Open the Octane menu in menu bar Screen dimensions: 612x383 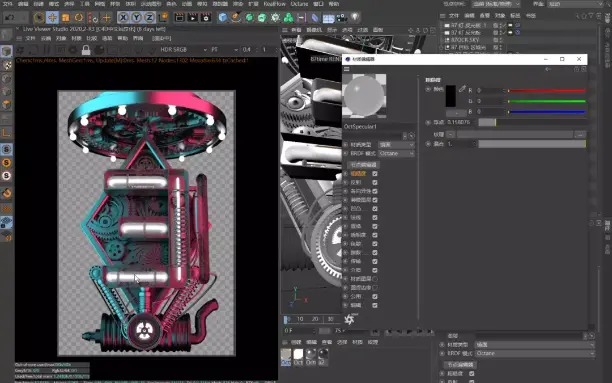coord(299,4)
